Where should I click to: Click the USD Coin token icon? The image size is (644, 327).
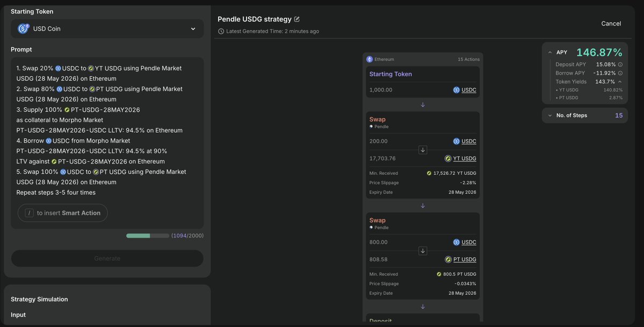coord(23,29)
